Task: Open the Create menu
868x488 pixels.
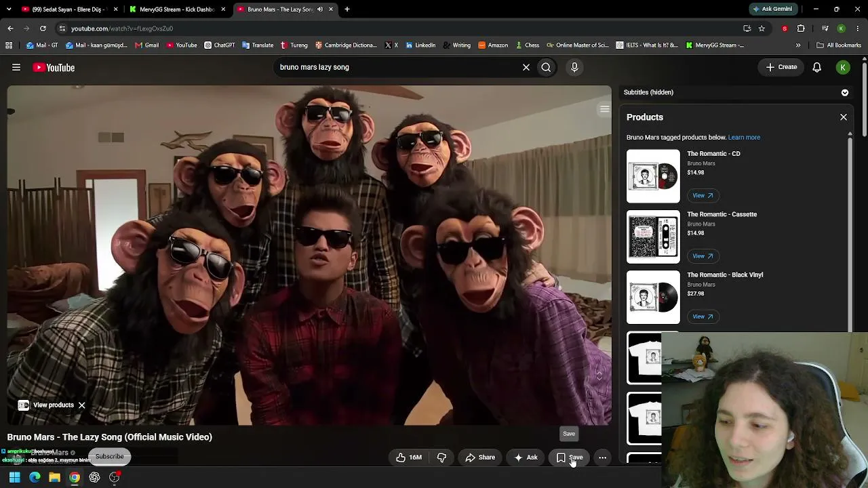Action: tap(781, 67)
